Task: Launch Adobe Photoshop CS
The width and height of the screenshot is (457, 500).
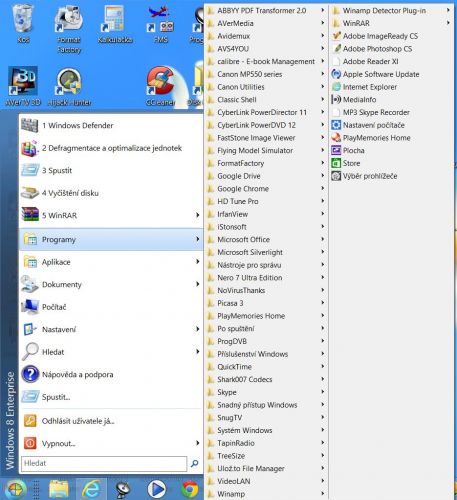Action: pos(390,49)
